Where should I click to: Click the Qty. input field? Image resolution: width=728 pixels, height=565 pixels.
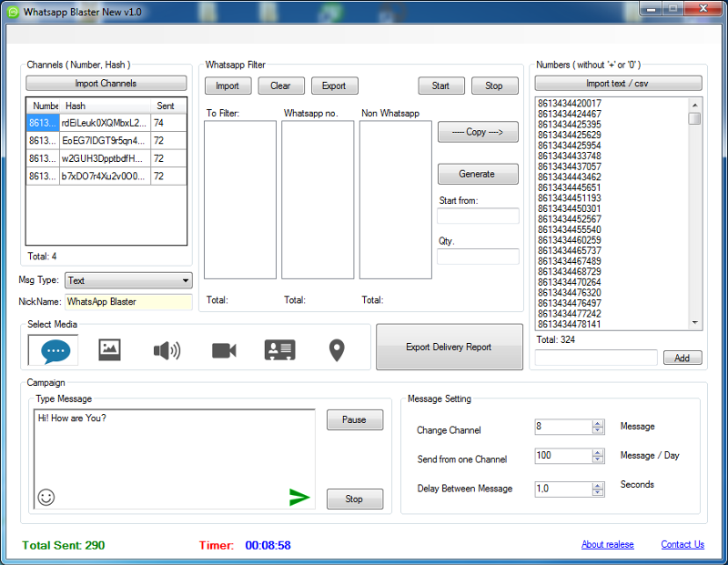click(x=478, y=257)
